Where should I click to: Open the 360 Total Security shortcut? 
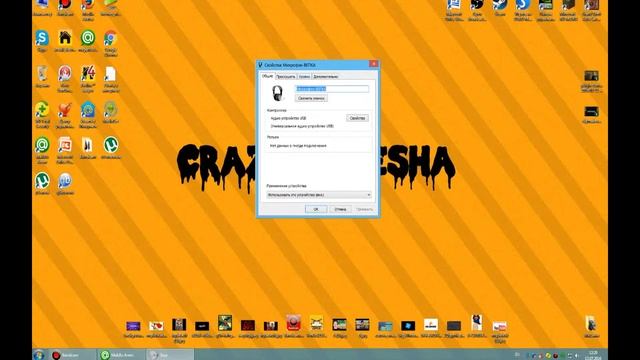(42, 109)
